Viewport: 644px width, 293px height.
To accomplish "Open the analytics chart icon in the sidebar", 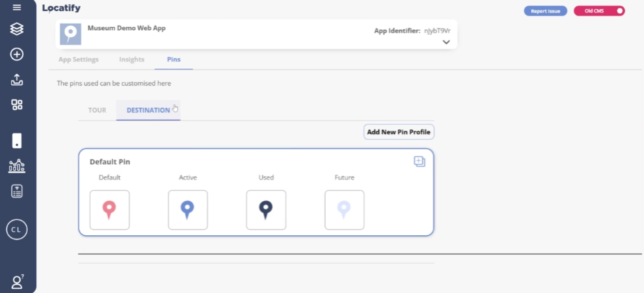I will pos(17,166).
